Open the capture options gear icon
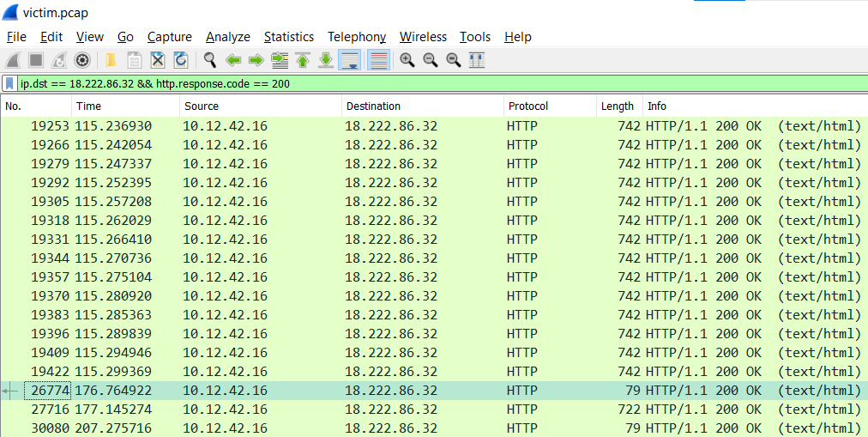The width and height of the screenshot is (868, 437). [82, 60]
